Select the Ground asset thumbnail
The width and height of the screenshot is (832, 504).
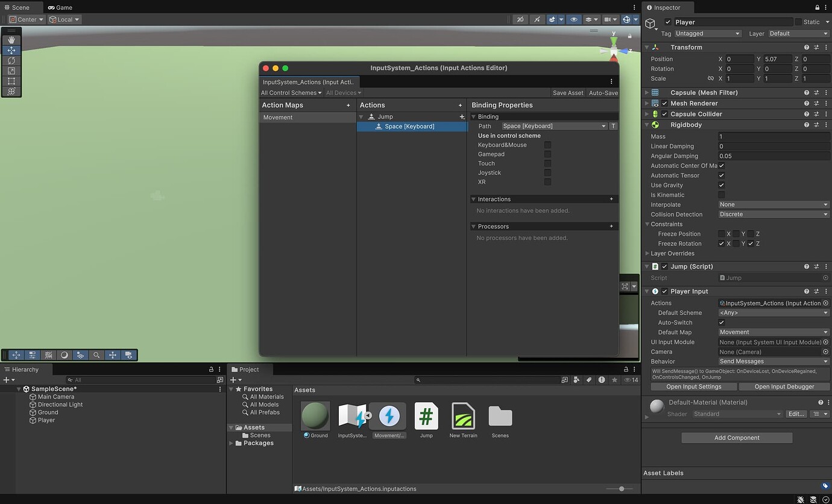click(x=315, y=416)
